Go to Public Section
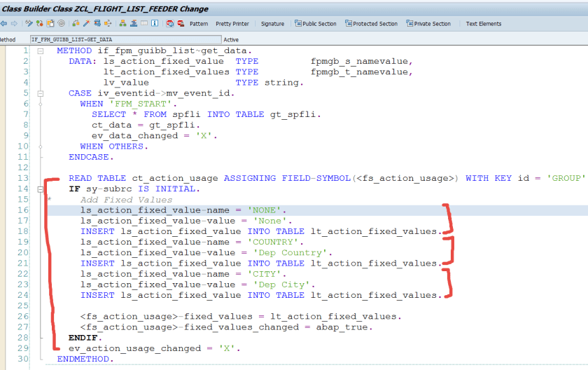 click(x=316, y=24)
